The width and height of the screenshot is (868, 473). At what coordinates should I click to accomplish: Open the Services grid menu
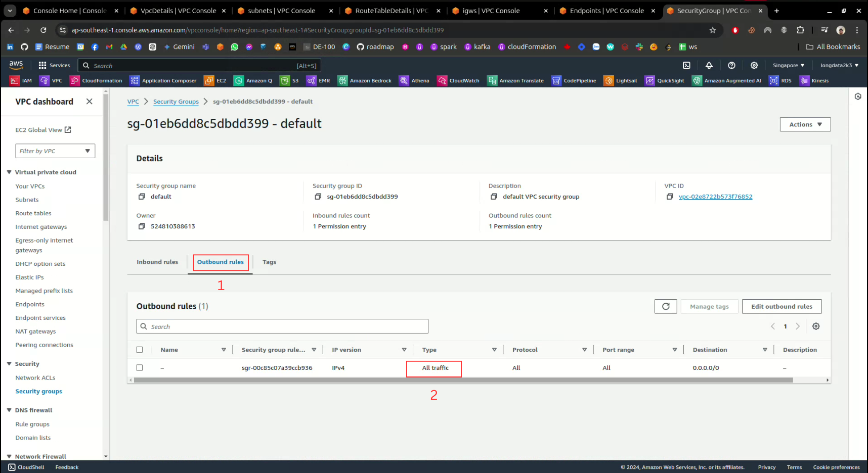pos(42,65)
